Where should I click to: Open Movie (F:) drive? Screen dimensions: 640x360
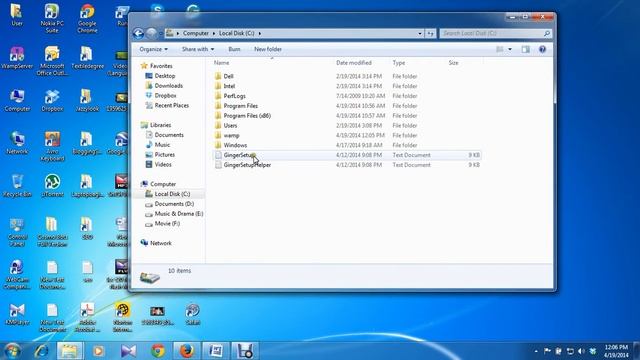point(167,224)
